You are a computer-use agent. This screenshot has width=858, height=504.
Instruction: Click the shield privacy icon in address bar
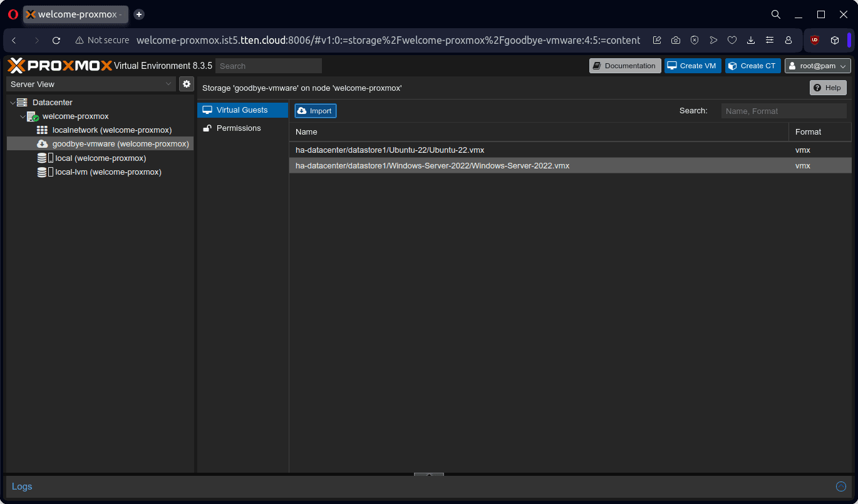[x=695, y=40]
